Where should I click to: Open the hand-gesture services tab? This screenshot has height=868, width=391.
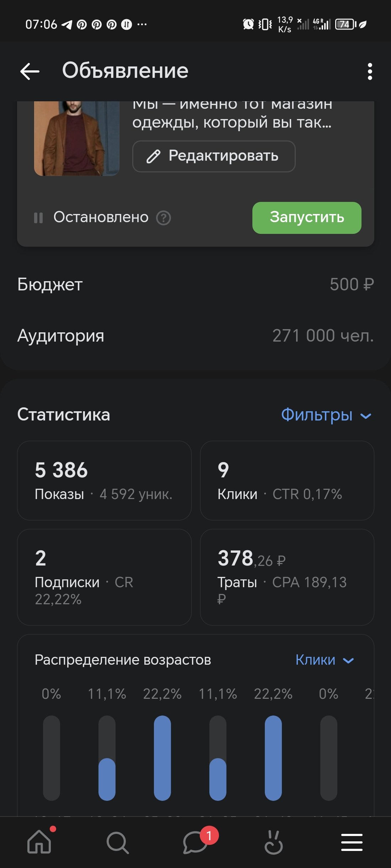pyautogui.click(x=273, y=842)
